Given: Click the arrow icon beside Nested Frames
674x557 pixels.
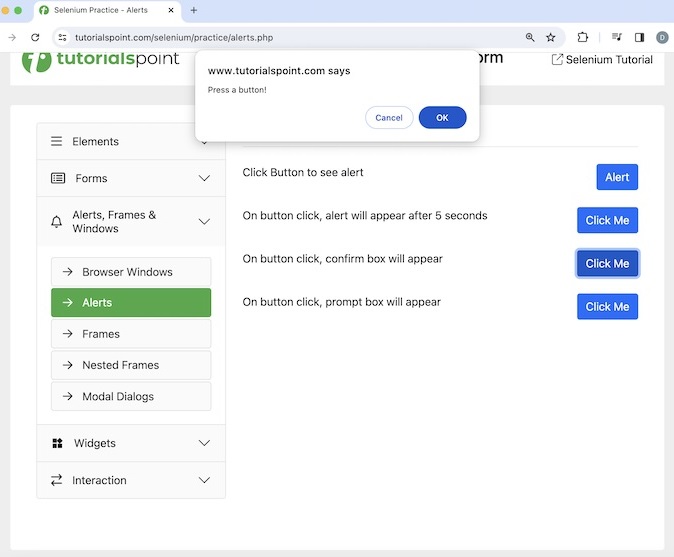Looking at the screenshot, I should point(67,365).
